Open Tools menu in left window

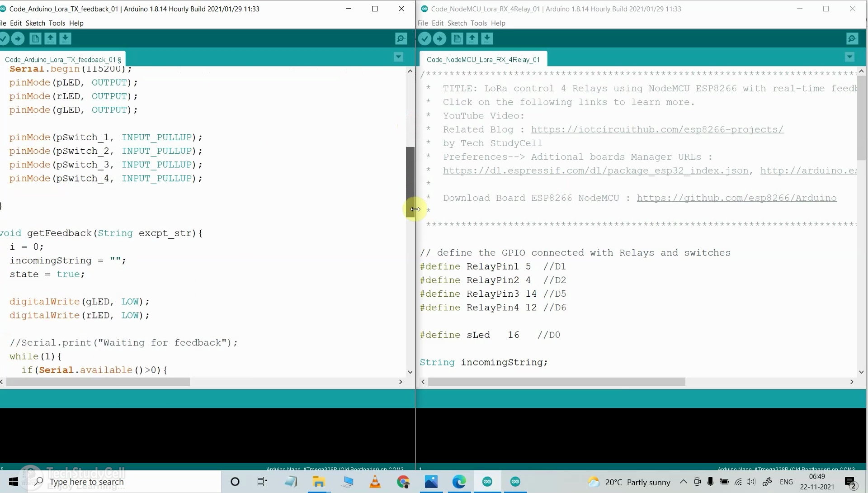[57, 23]
